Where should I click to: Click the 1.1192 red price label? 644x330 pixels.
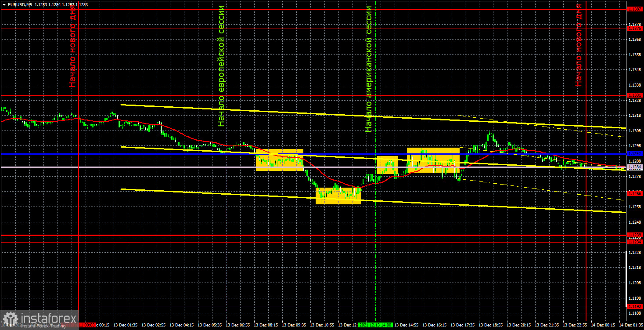(x=635, y=306)
